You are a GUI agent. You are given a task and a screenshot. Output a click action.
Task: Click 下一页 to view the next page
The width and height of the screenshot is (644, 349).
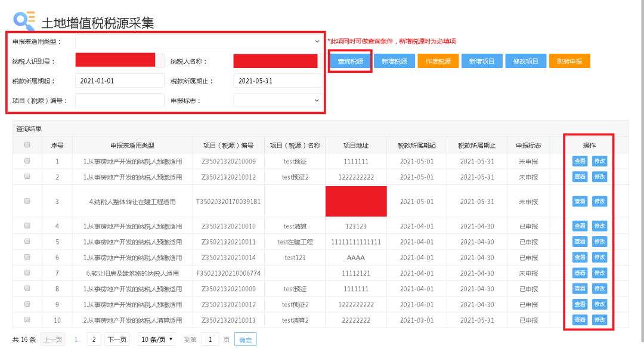pos(118,339)
